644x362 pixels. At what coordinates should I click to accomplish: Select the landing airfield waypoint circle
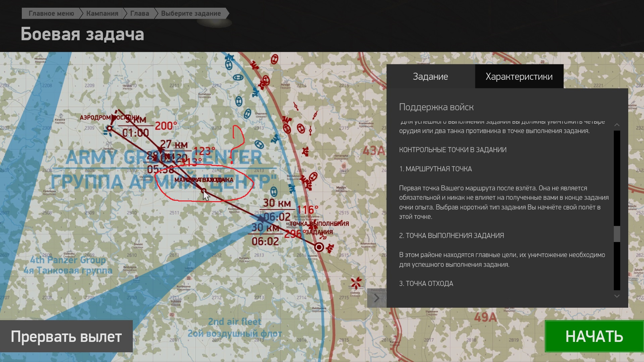pos(109,128)
